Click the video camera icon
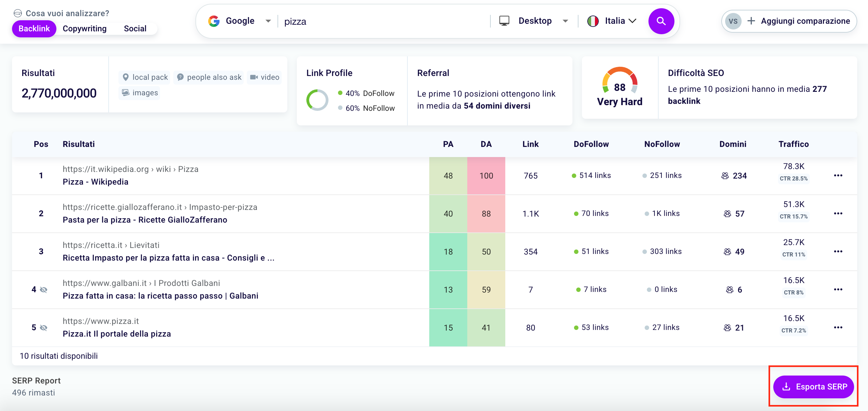 [254, 77]
